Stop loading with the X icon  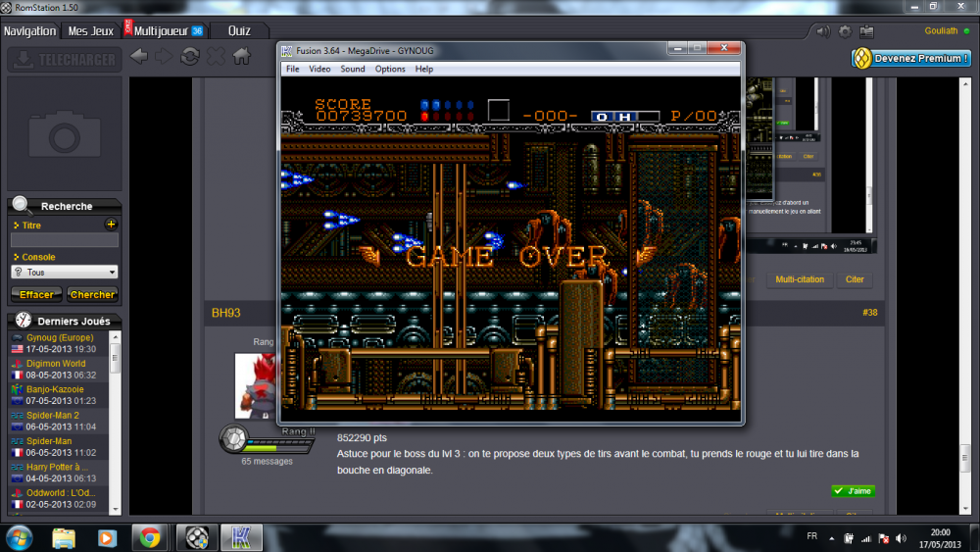tap(216, 57)
